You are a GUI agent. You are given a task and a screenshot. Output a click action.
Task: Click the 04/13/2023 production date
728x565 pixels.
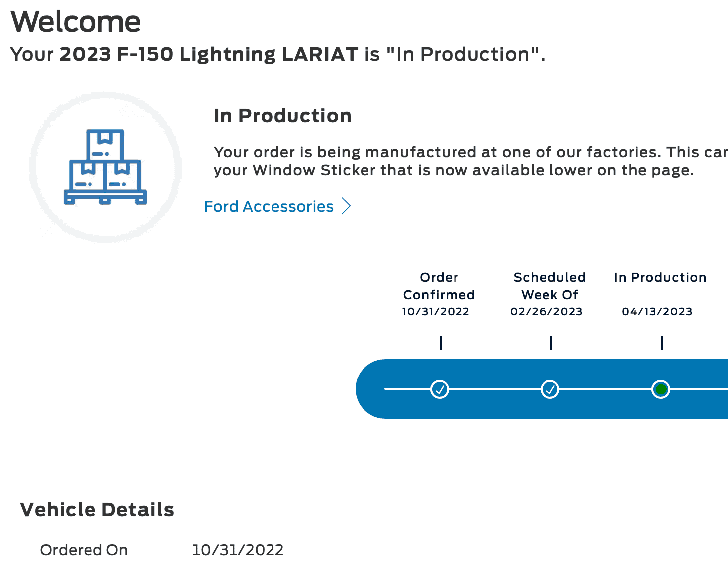pyautogui.click(x=657, y=312)
